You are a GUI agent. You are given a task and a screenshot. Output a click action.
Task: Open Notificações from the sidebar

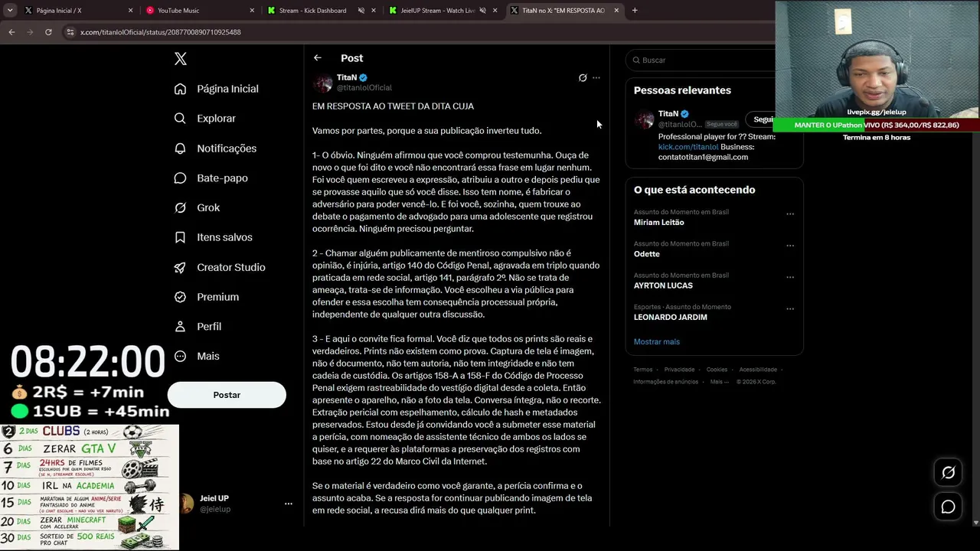click(216, 148)
